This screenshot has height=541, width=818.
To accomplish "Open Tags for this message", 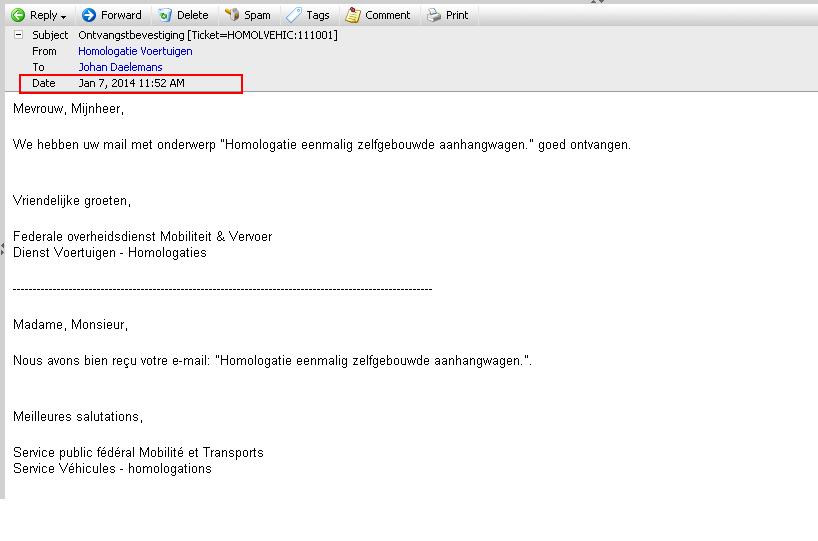I will (294, 15).
